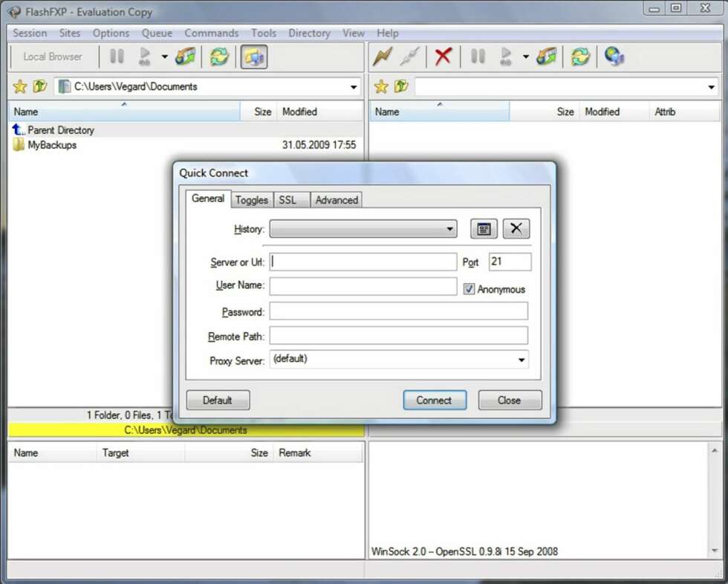The width and height of the screenshot is (728, 584).
Task: Sort remote pane by Attrib column
Action: tap(683, 112)
